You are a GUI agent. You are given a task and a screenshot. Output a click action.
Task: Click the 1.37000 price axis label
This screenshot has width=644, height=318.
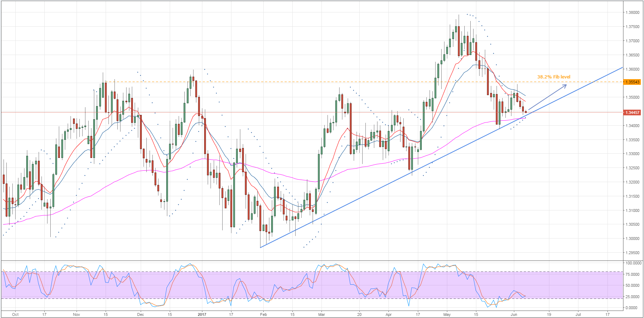point(633,41)
